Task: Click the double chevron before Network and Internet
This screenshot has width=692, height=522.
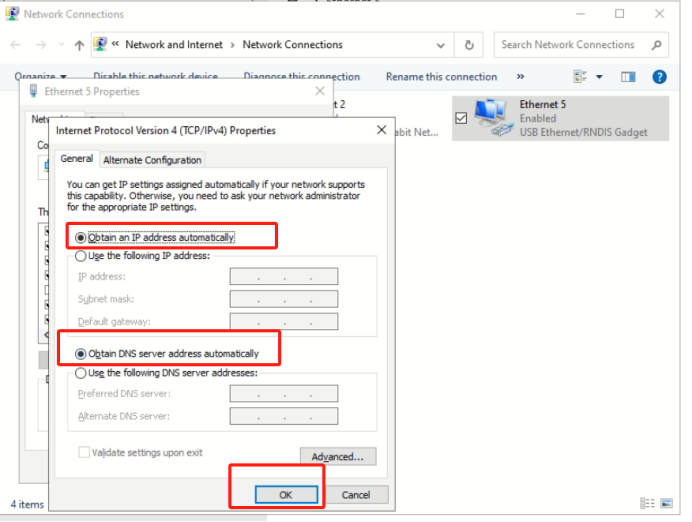Action: click(115, 44)
